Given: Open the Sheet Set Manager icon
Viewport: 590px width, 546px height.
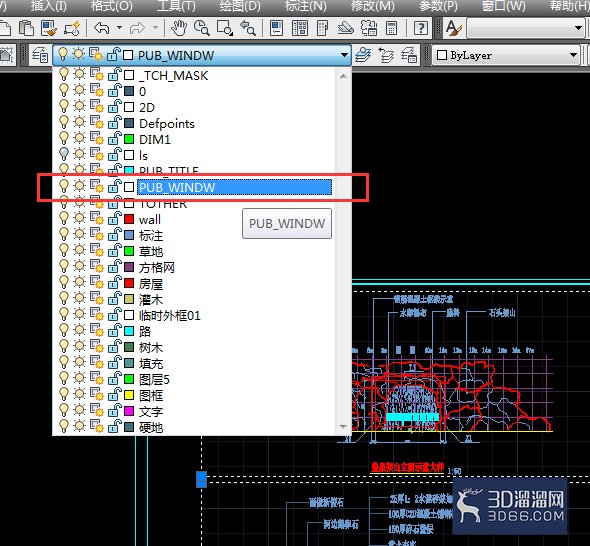Looking at the screenshot, I should coord(345,28).
